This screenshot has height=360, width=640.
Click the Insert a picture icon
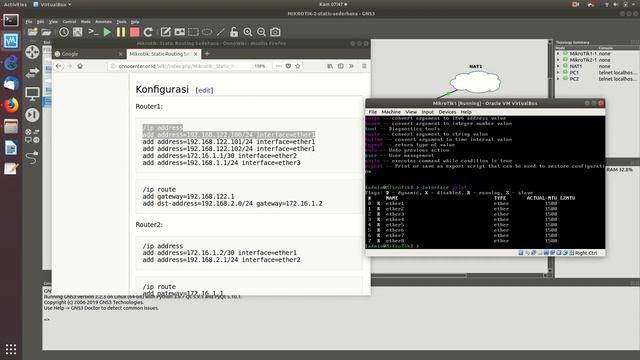coord(180,32)
